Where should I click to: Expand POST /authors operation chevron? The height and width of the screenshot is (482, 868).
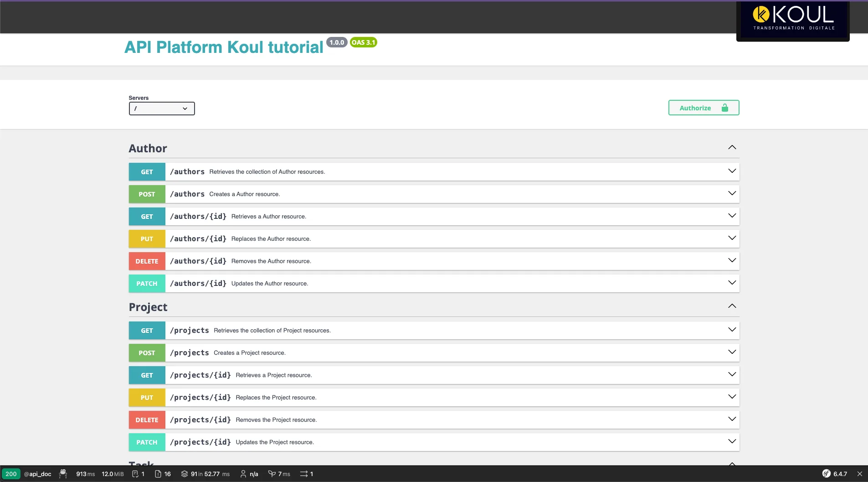pos(732,193)
